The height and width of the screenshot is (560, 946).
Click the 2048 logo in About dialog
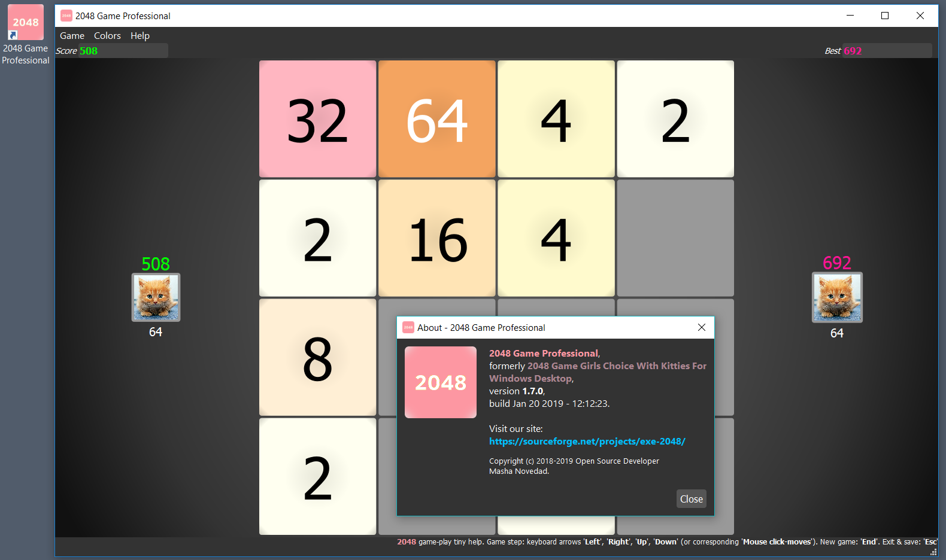441,382
